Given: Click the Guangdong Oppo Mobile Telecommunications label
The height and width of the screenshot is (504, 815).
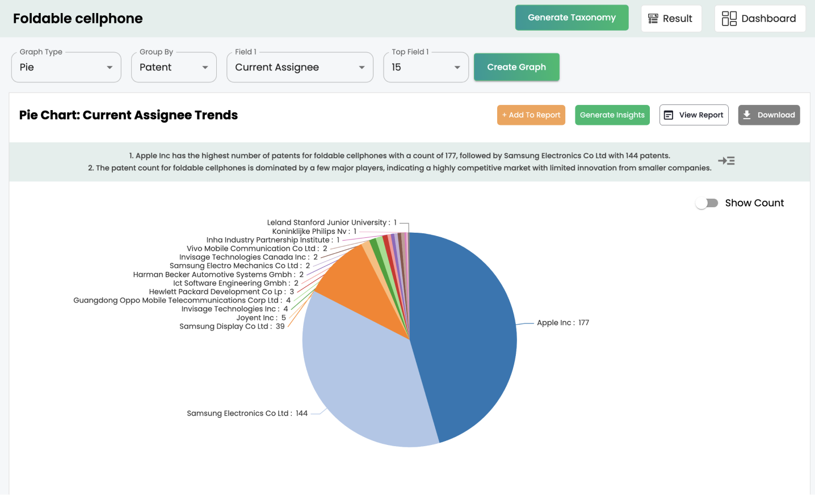Looking at the screenshot, I should pos(182,300).
